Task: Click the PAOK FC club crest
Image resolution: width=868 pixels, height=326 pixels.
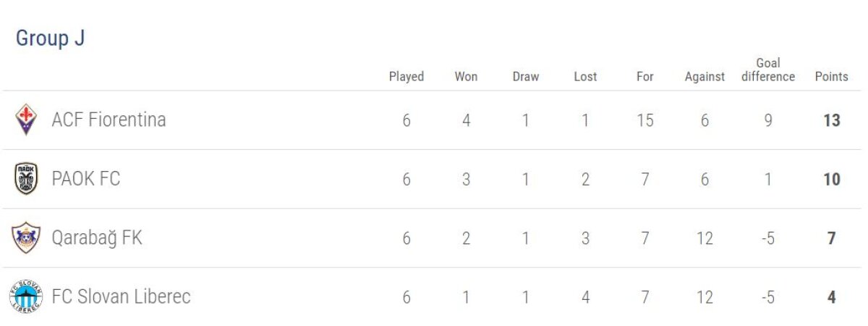Action: pos(27,179)
